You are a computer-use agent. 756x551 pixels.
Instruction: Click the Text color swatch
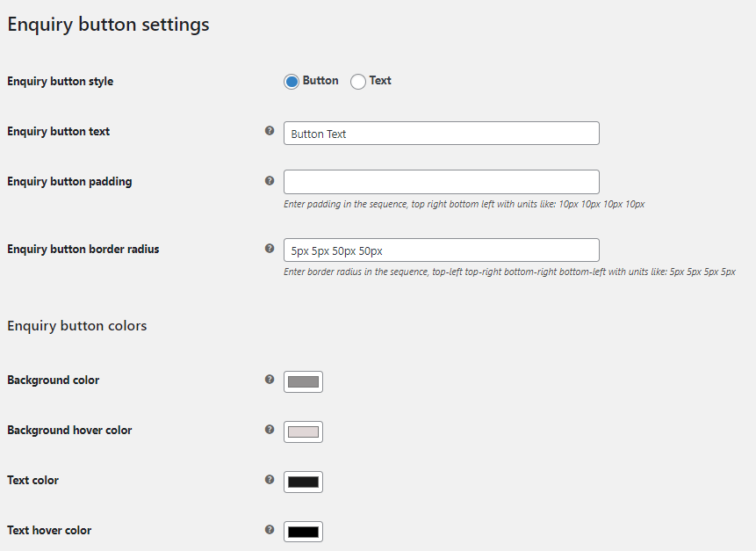(303, 482)
